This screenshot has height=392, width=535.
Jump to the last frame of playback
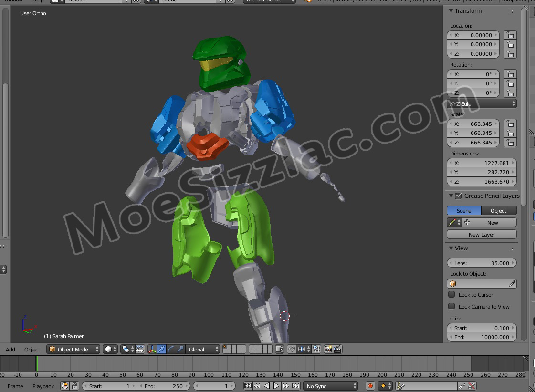click(295, 386)
